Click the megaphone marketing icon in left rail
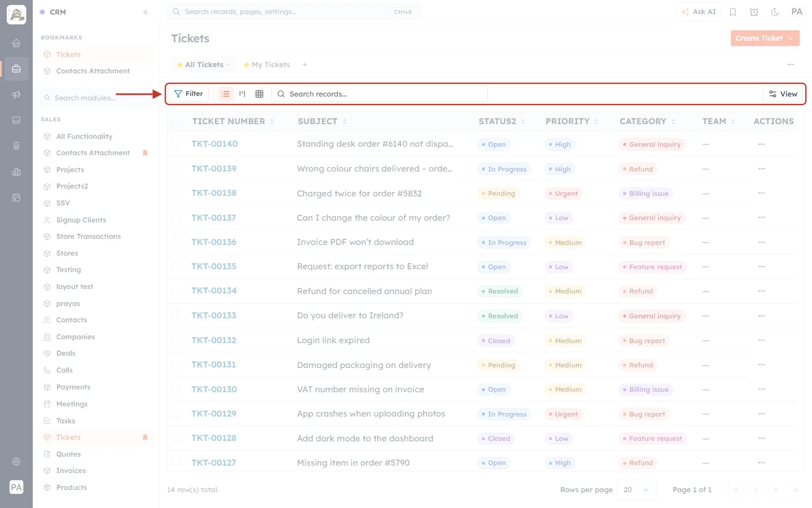The height and width of the screenshot is (508, 812). tap(16, 94)
